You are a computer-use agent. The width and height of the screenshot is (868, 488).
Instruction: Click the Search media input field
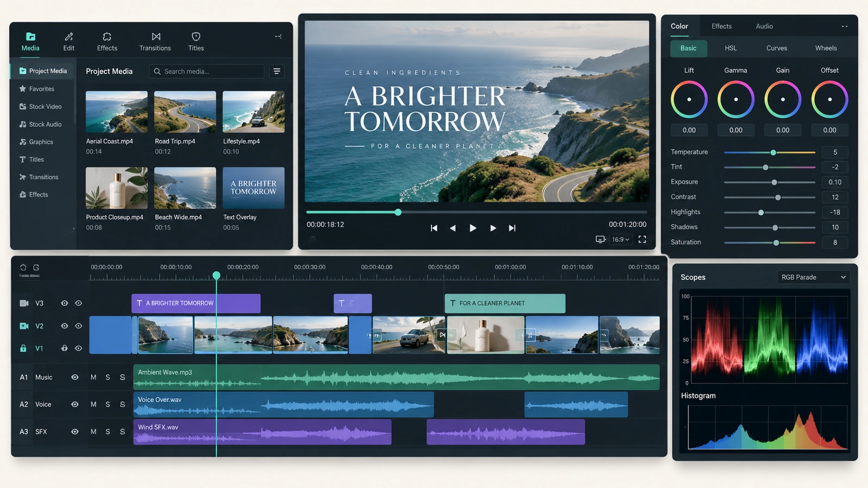pyautogui.click(x=207, y=71)
